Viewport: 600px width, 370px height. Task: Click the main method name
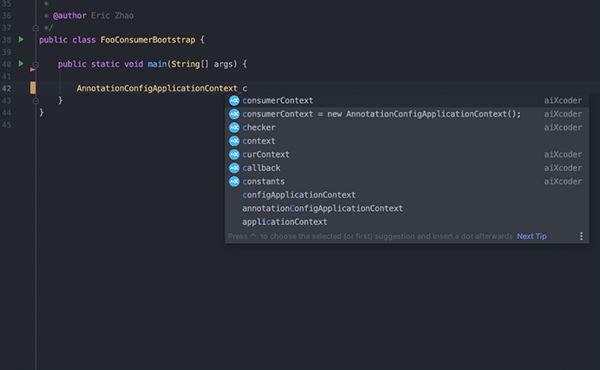coord(157,64)
